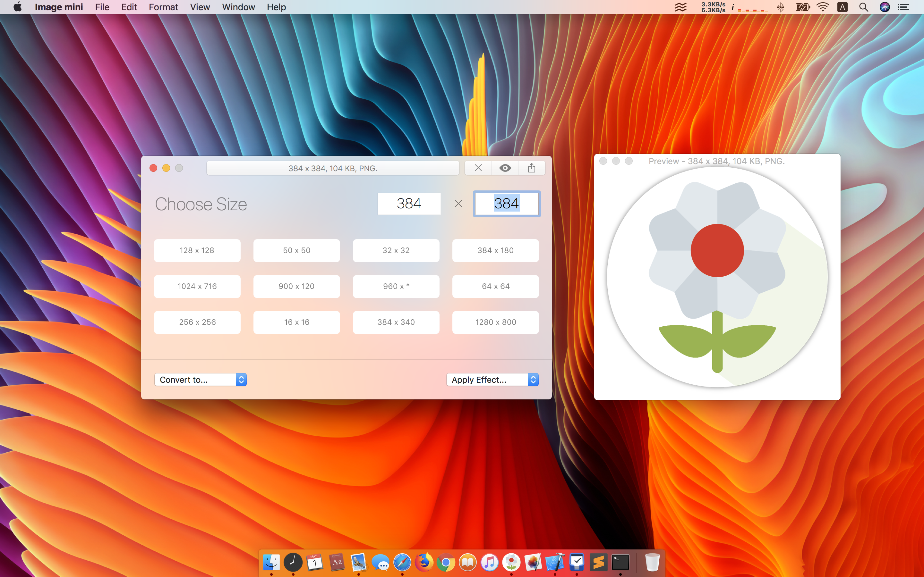Image resolution: width=924 pixels, height=577 pixels.
Task: Open the Format menu
Action: (x=163, y=7)
